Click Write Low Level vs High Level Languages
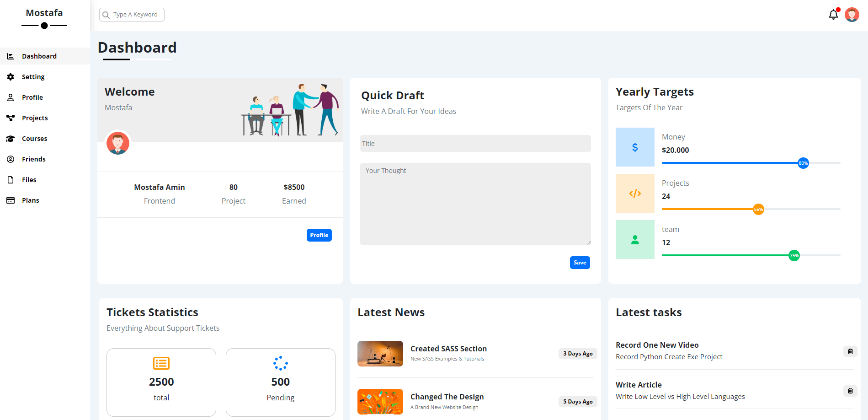The image size is (868, 420). (680, 397)
